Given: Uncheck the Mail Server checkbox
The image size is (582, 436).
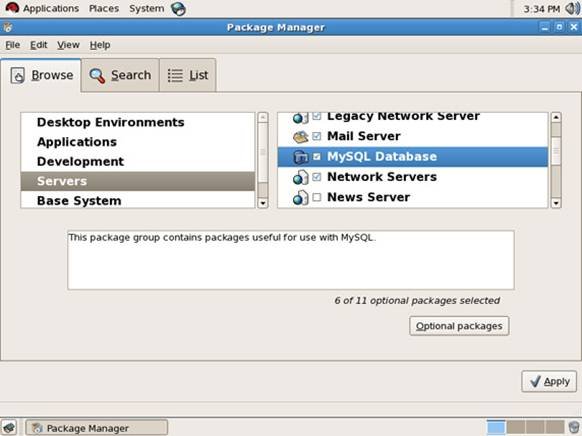Looking at the screenshot, I should click(317, 136).
